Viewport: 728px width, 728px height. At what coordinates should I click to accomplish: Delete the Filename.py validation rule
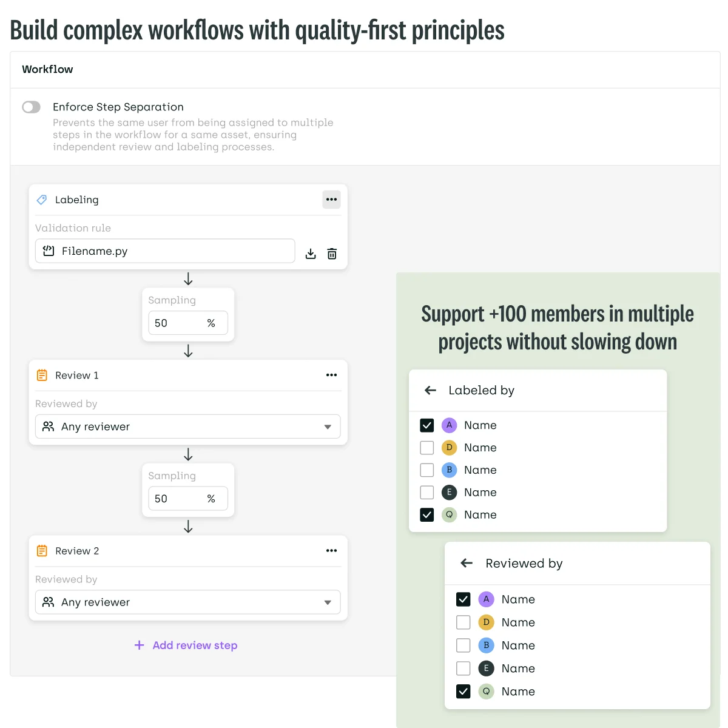pos(332,254)
